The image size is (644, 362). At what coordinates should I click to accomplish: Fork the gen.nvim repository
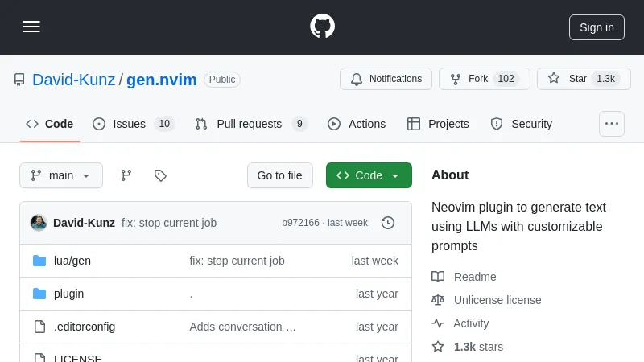tap(484, 79)
